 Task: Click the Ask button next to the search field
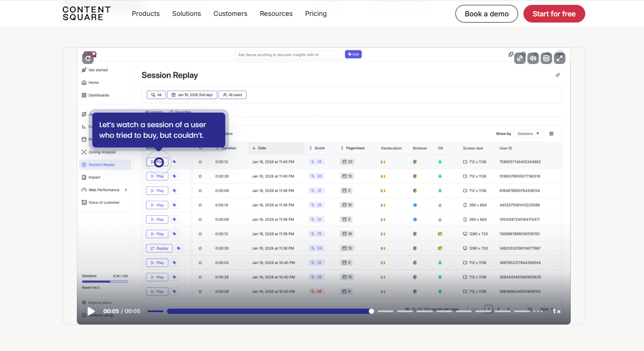pyautogui.click(x=353, y=54)
